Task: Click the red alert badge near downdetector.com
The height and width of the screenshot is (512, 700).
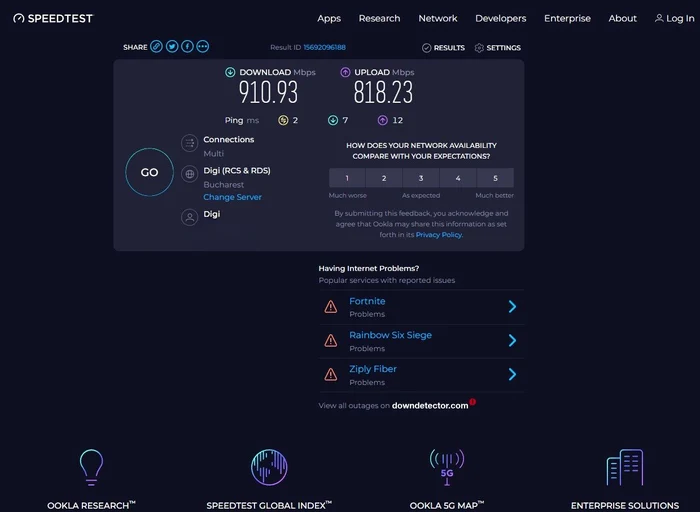Action: tap(473, 402)
